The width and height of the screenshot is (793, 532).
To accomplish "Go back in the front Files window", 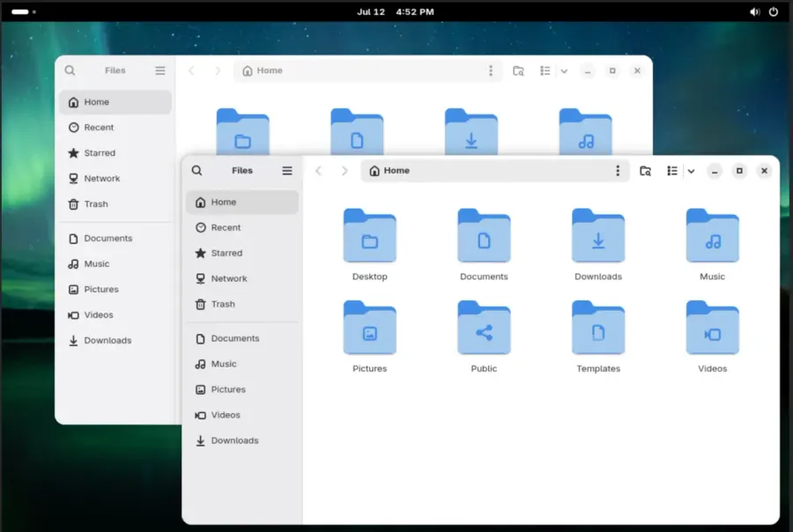I will [x=319, y=170].
